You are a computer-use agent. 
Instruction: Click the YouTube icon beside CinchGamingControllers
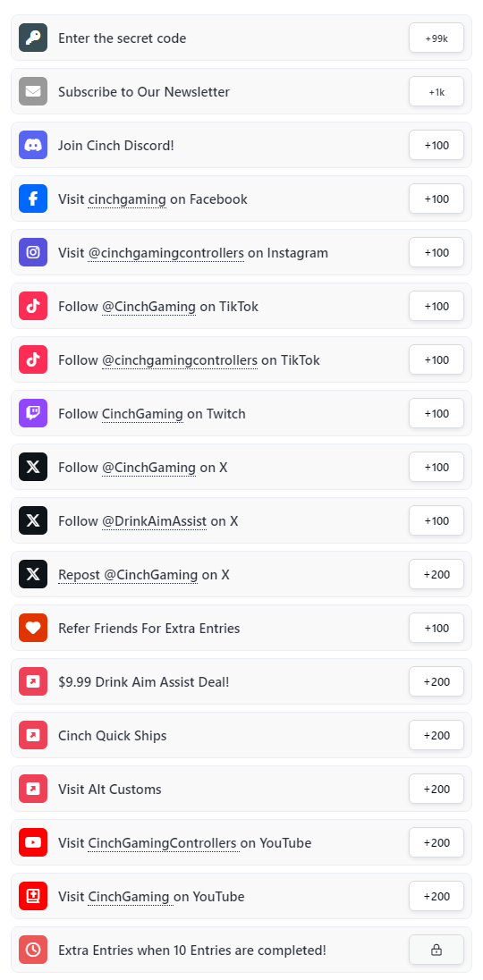pyautogui.click(x=33, y=842)
